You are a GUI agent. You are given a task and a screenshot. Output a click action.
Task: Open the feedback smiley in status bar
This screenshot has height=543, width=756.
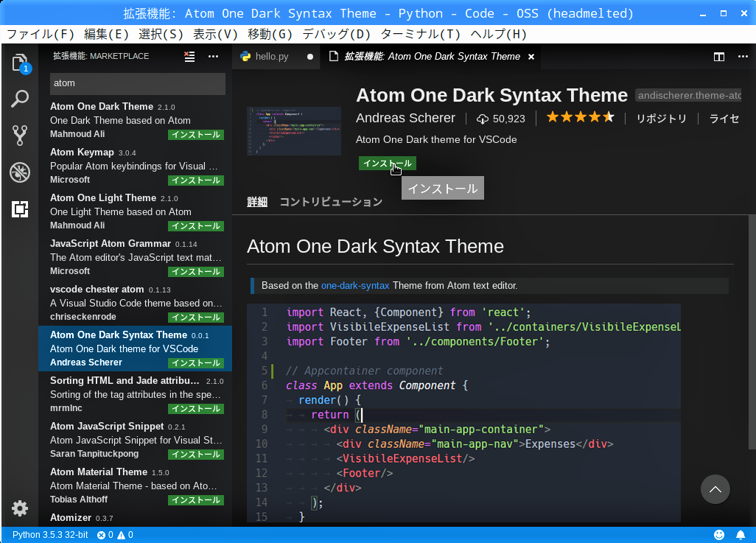coord(719,535)
